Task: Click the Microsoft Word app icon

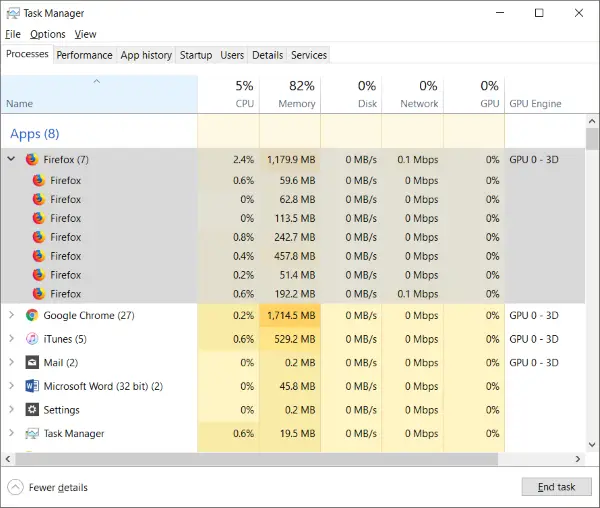Action: point(32,386)
